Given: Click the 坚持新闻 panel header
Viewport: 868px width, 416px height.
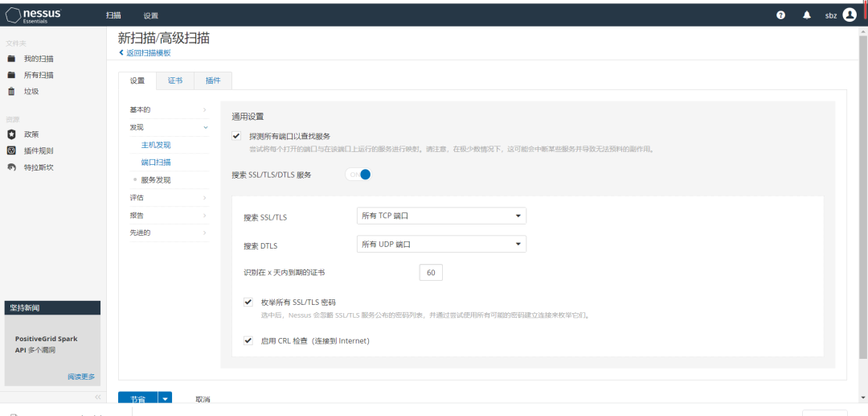Looking at the screenshot, I should (x=52, y=308).
